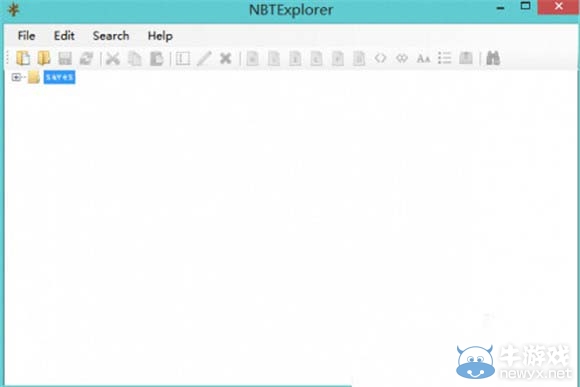The width and height of the screenshot is (580, 387).
Task: Select the saves folder entry
Action: (59, 77)
